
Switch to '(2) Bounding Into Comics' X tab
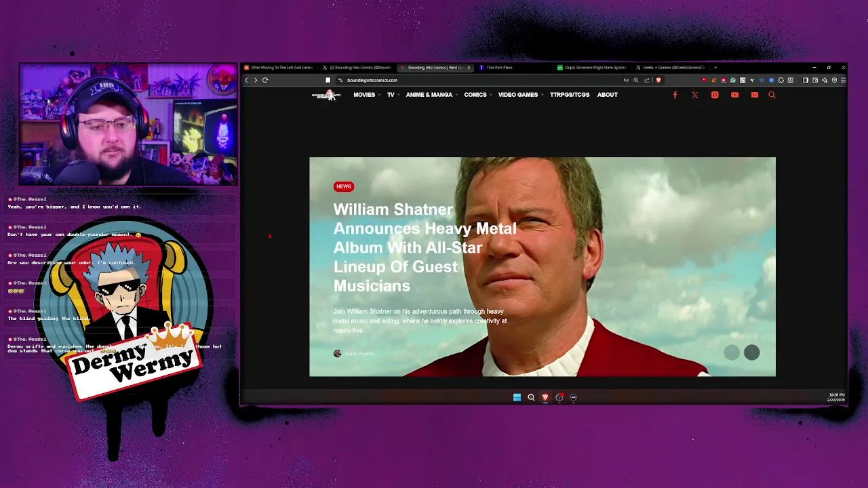(357, 67)
